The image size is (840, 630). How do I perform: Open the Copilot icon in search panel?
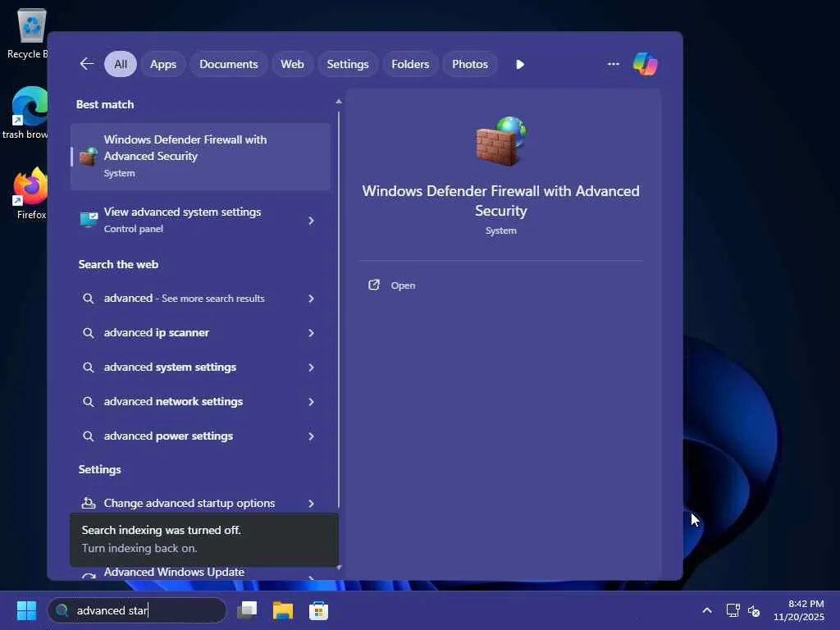(x=645, y=64)
